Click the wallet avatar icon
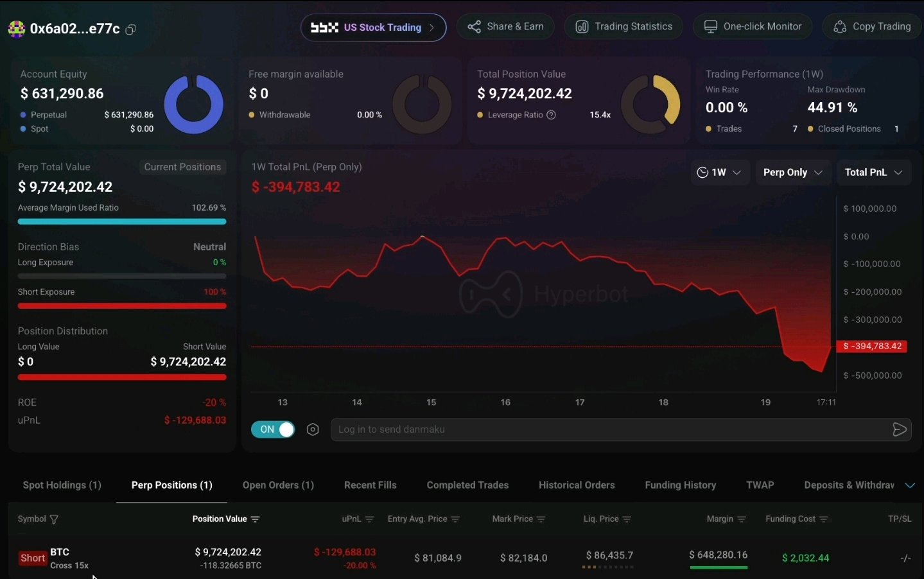Viewport: 924px width, 579px height. coord(16,29)
